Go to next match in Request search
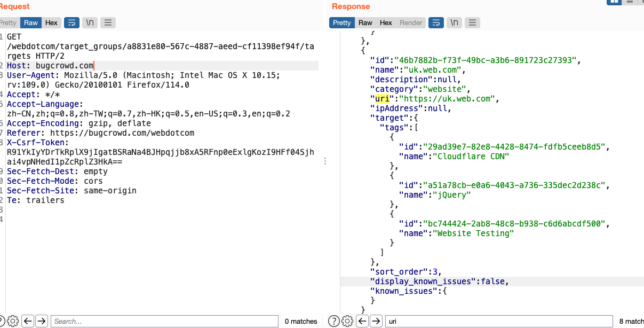The height and width of the screenshot is (328, 644). pos(42,321)
